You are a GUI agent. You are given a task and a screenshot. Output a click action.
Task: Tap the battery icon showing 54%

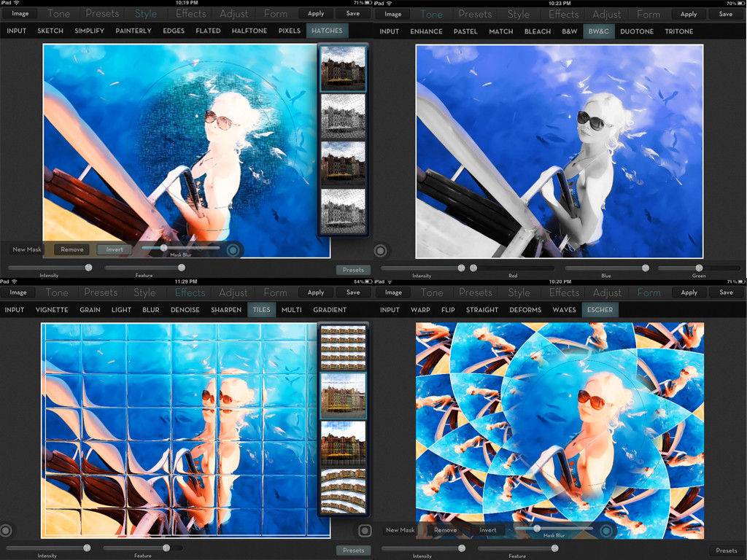click(x=368, y=281)
